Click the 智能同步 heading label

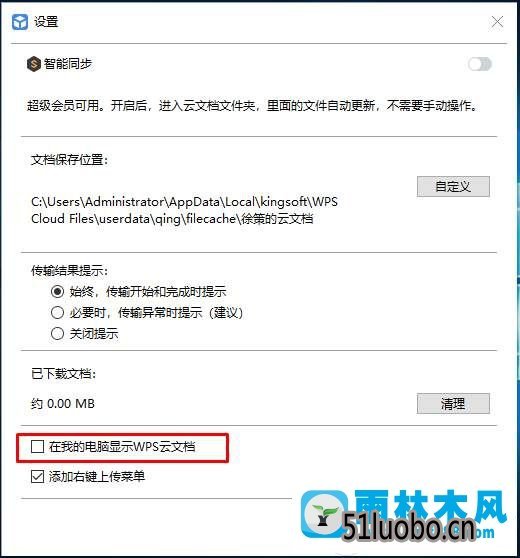(x=68, y=64)
